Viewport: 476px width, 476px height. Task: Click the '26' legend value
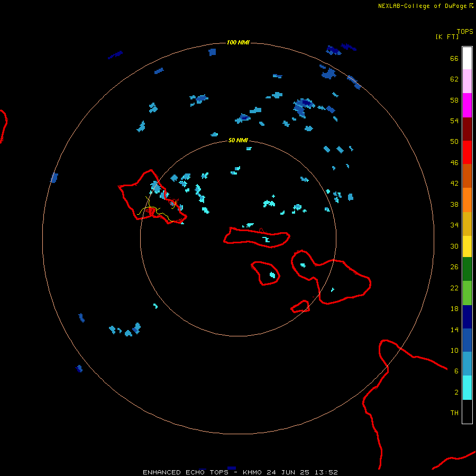(454, 267)
